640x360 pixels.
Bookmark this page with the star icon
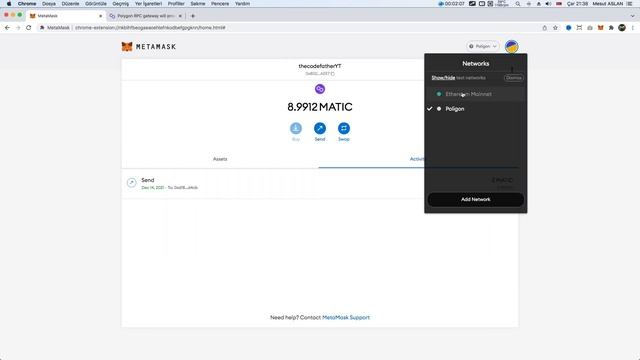555,28
